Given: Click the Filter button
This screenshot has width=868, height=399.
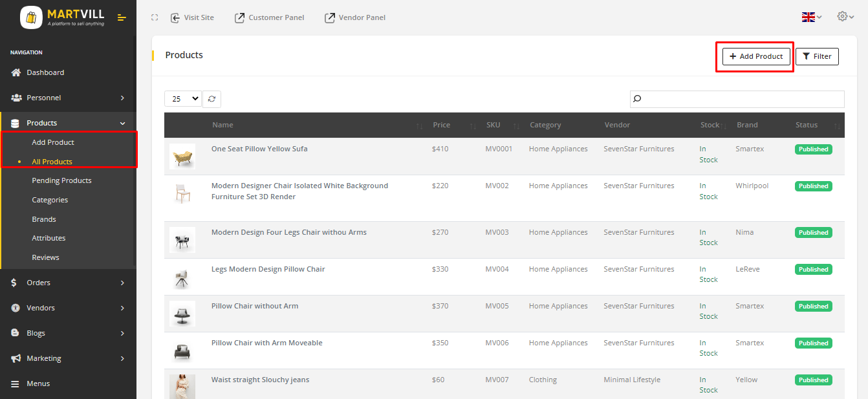Looking at the screenshot, I should click(x=816, y=56).
